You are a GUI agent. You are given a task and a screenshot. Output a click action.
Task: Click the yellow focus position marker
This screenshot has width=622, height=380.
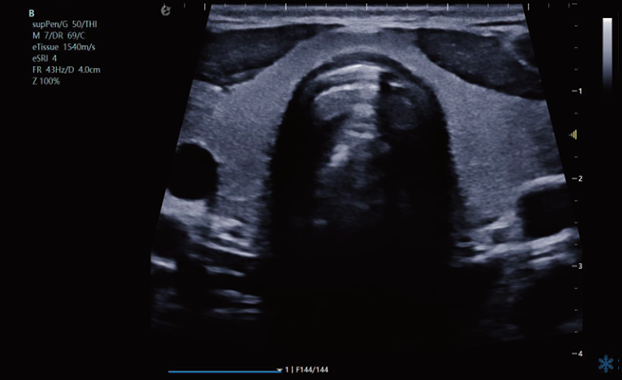pos(573,135)
